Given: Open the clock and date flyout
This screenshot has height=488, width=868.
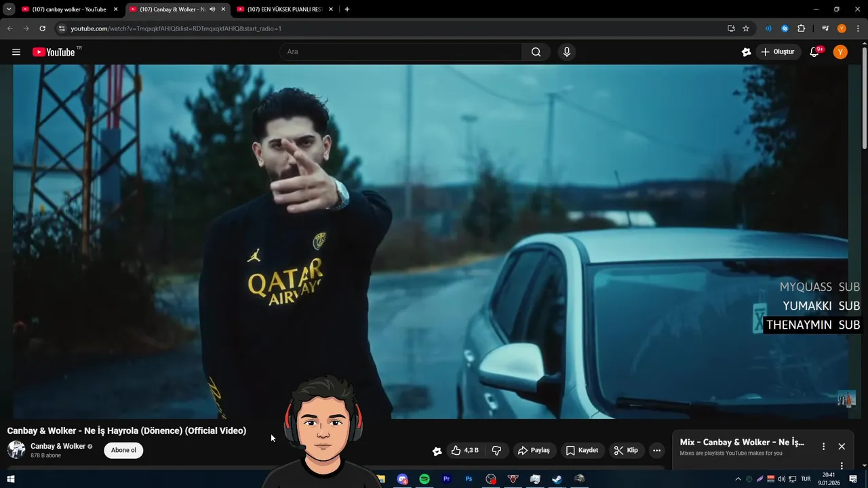Looking at the screenshot, I should click(829, 479).
